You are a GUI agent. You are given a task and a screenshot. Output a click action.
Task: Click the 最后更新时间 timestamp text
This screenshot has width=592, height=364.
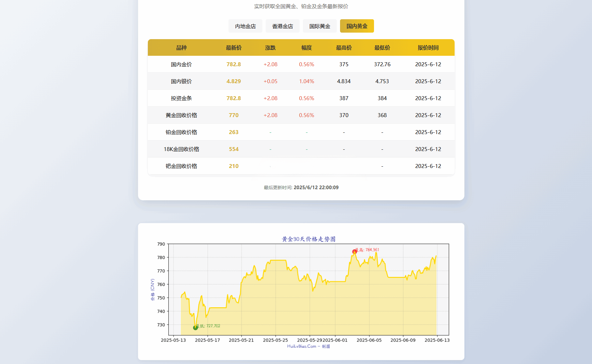point(301,187)
